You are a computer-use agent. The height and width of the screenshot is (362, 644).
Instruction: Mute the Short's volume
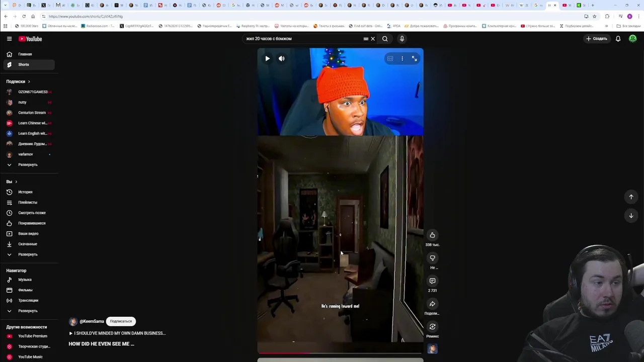[x=282, y=59]
